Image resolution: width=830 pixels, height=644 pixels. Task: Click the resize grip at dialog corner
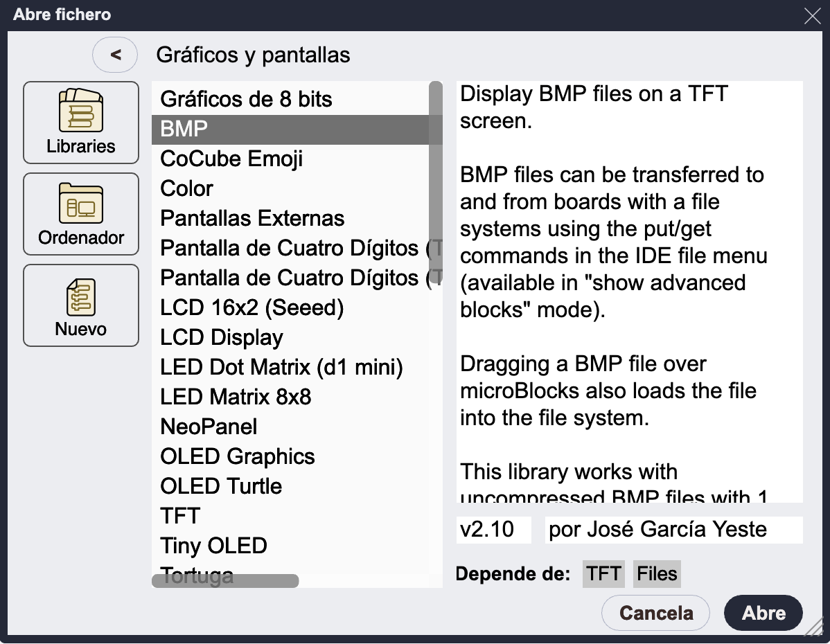click(x=813, y=625)
